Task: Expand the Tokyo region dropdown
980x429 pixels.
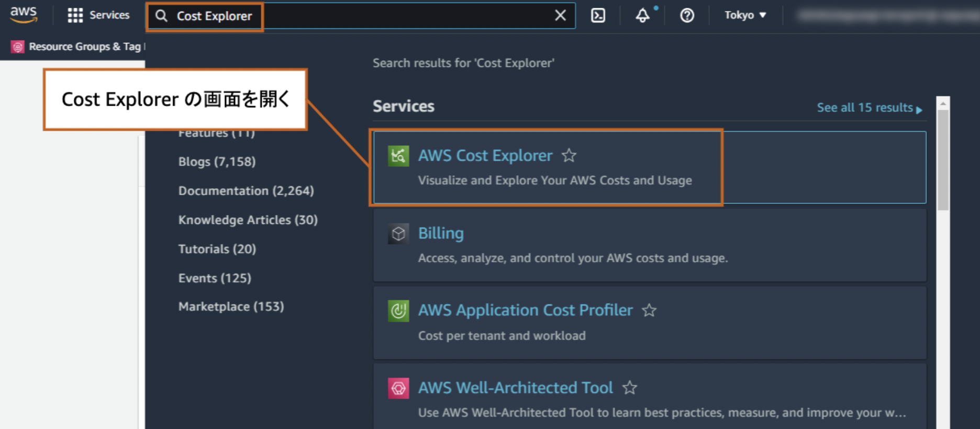Action: (745, 15)
